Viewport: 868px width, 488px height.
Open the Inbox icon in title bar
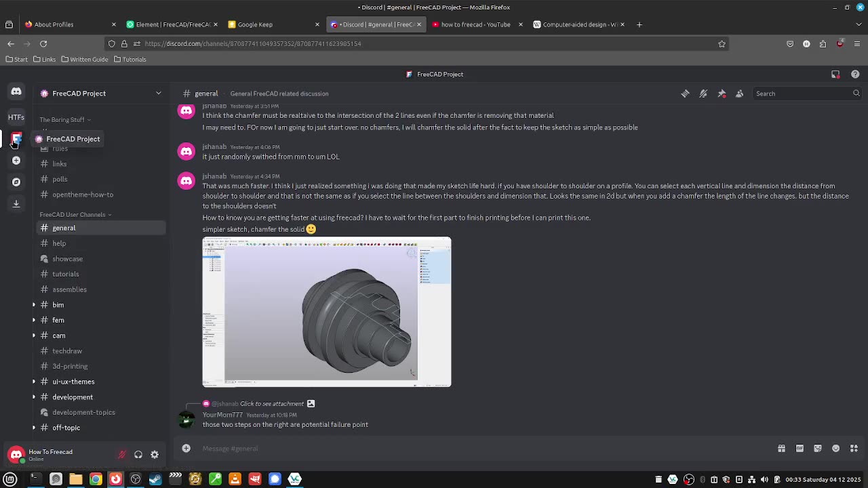(x=835, y=75)
